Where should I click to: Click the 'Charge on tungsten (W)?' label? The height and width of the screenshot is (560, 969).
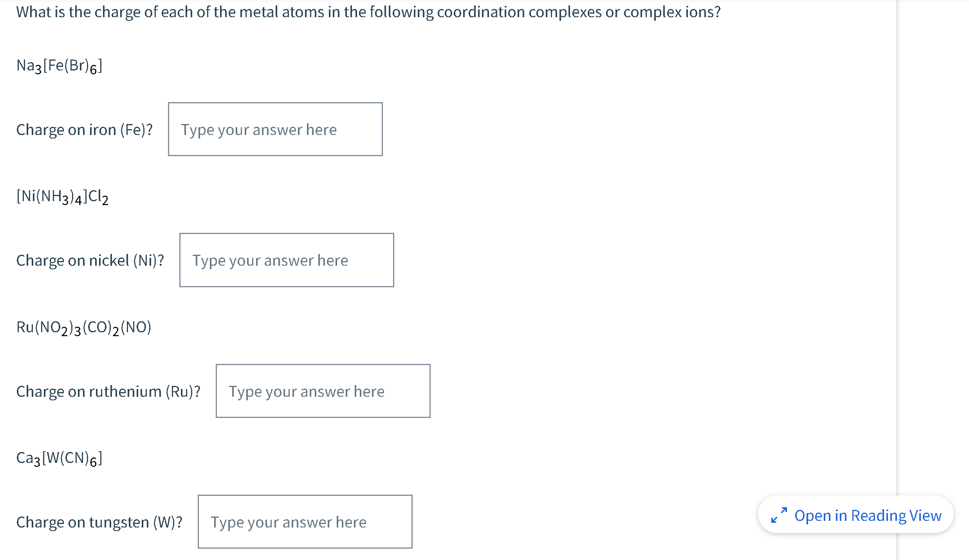99,522
